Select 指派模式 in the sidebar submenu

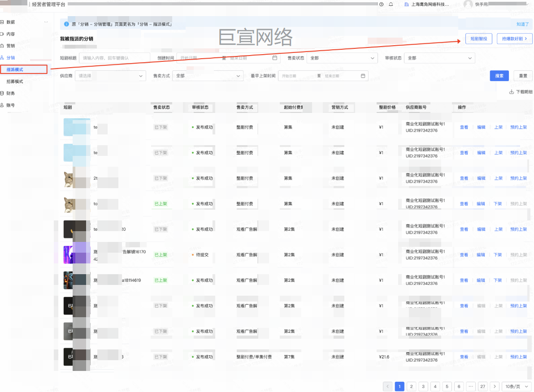coord(15,69)
